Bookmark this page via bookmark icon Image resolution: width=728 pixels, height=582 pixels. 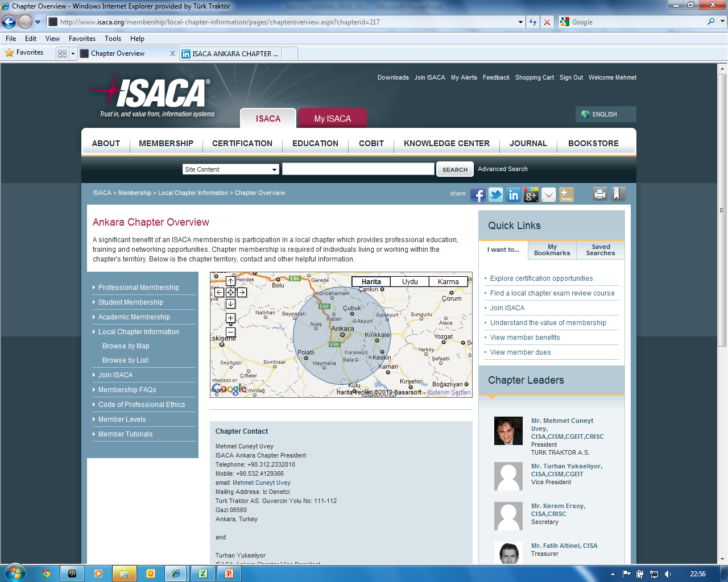click(618, 194)
